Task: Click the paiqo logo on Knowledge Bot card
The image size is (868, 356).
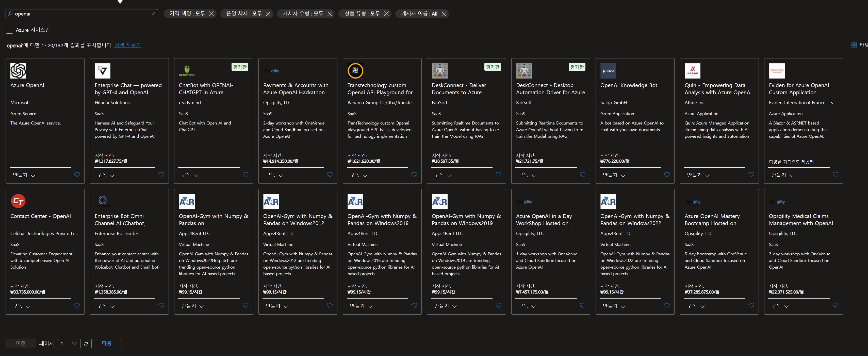Action: (608, 71)
